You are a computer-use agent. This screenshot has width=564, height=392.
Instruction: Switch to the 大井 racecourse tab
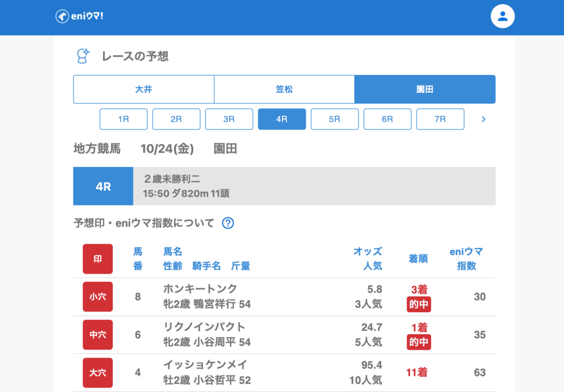click(144, 89)
